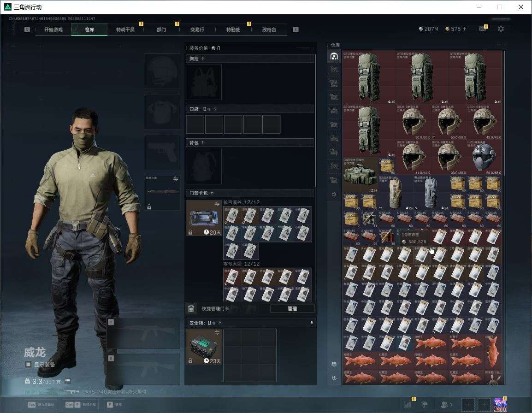Click the 零号大坝 12/12 keycard group label
Image resolution: width=532 pixels, height=413 pixels.
pyautogui.click(x=242, y=264)
